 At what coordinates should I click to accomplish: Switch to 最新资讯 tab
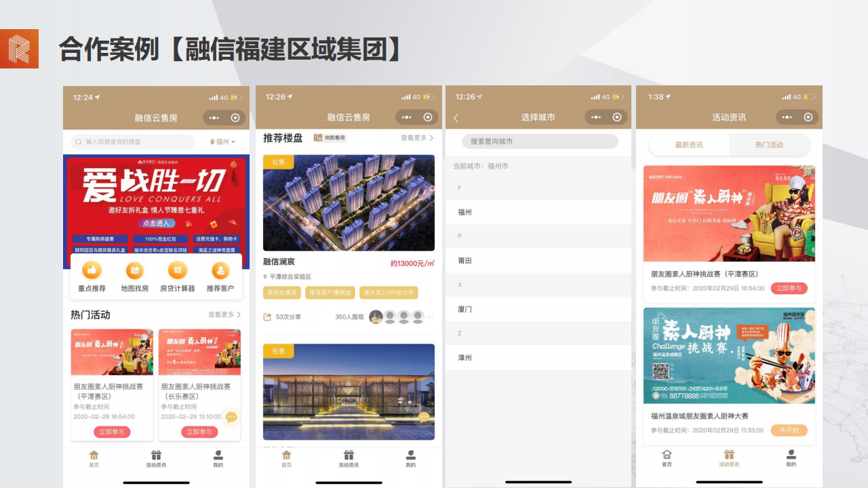(689, 145)
